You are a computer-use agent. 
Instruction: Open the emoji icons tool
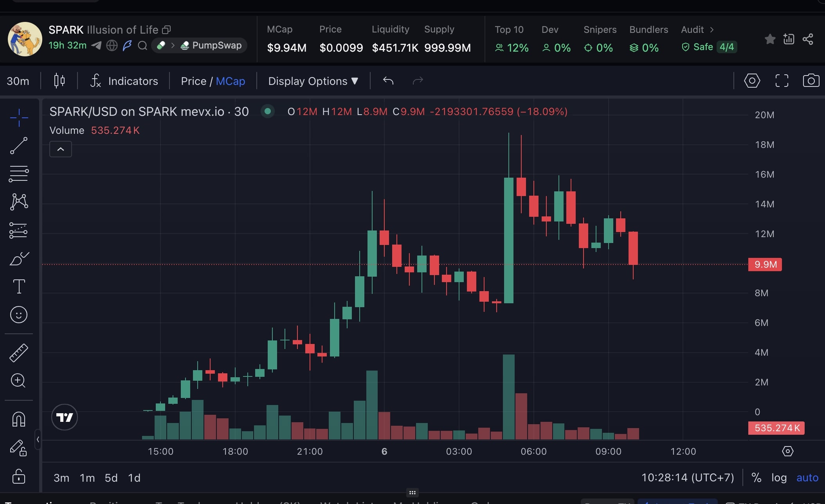pos(19,315)
